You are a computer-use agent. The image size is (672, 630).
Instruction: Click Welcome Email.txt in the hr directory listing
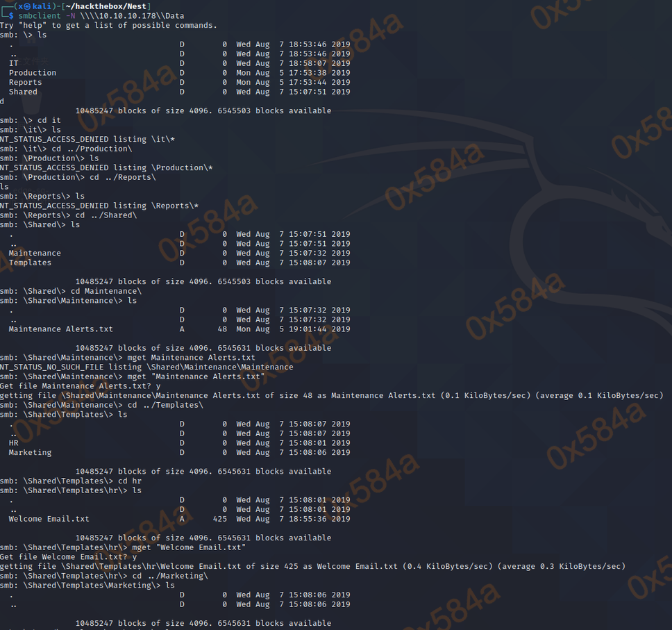click(49, 519)
